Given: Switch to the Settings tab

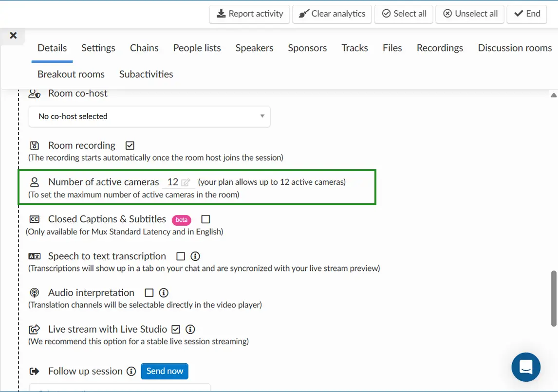Looking at the screenshot, I should [x=98, y=48].
